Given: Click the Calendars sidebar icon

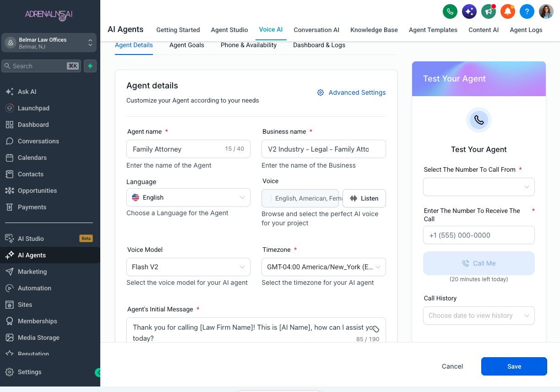Looking at the screenshot, I should click(9, 158).
